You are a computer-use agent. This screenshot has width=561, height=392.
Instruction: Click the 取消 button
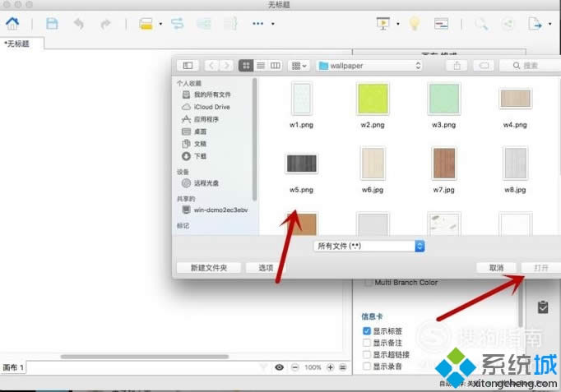click(x=496, y=268)
